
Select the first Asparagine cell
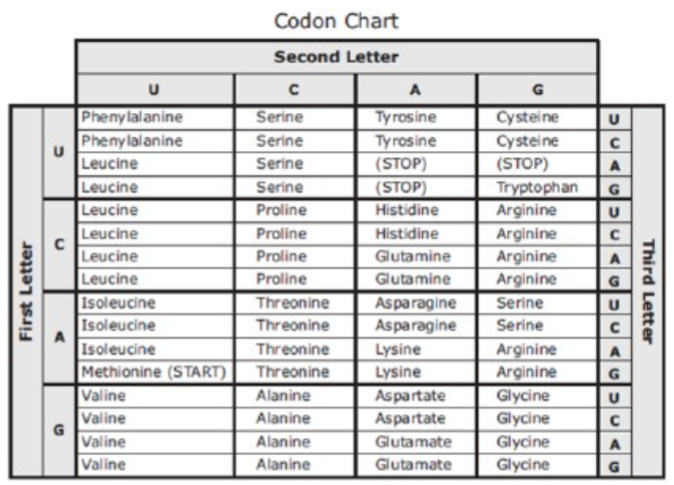[416, 303]
